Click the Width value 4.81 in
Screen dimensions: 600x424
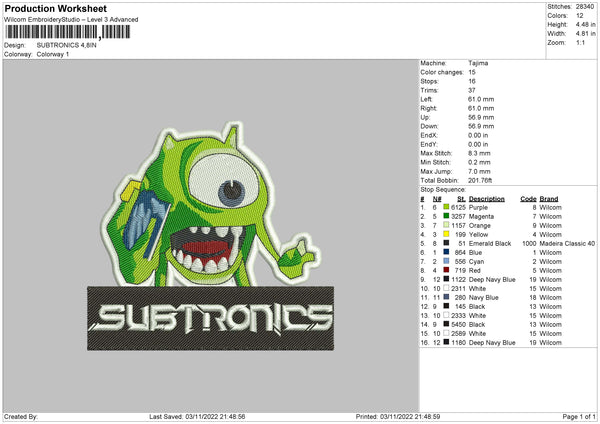pos(585,34)
